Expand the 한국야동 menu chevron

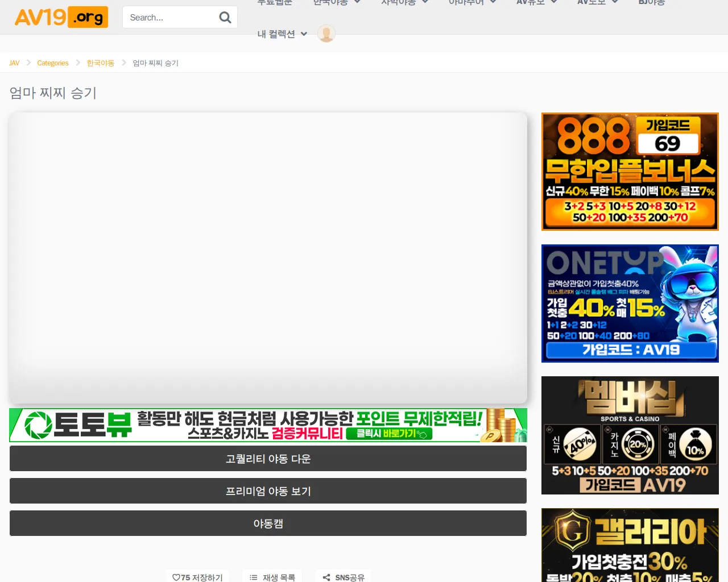pyautogui.click(x=357, y=2)
